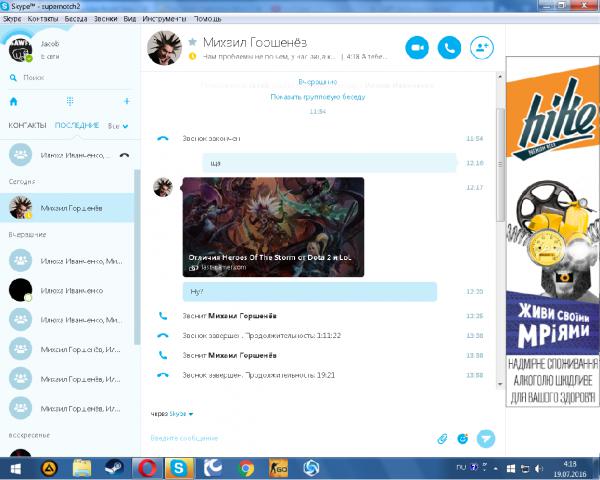Open the Вид menu
This screenshot has width=600, height=480.
[x=130, y=19]
